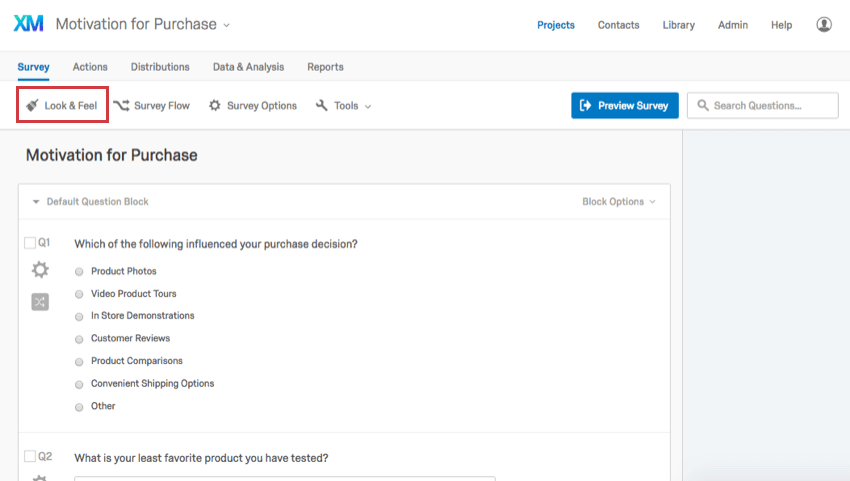Select the Customer Reviews radio option
This screenshot has width=850, height=481.
point(79,339)
